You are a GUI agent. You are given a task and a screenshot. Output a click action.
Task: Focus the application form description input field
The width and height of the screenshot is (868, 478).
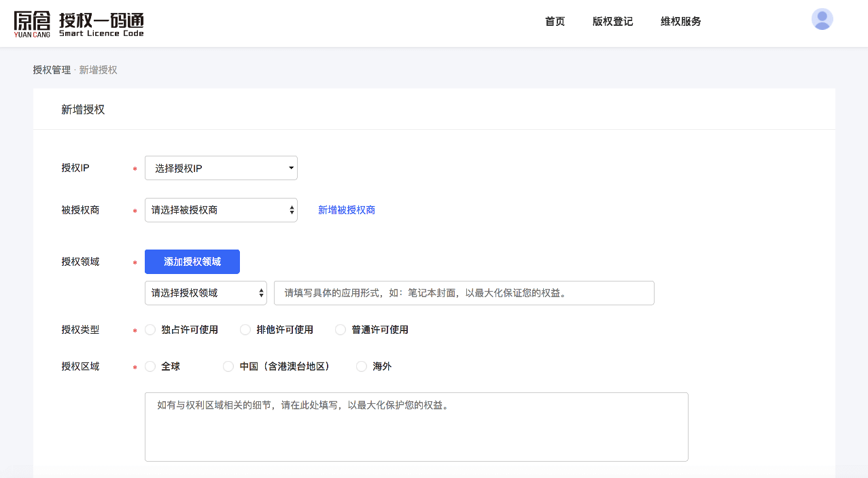click(x=464, y=293)
